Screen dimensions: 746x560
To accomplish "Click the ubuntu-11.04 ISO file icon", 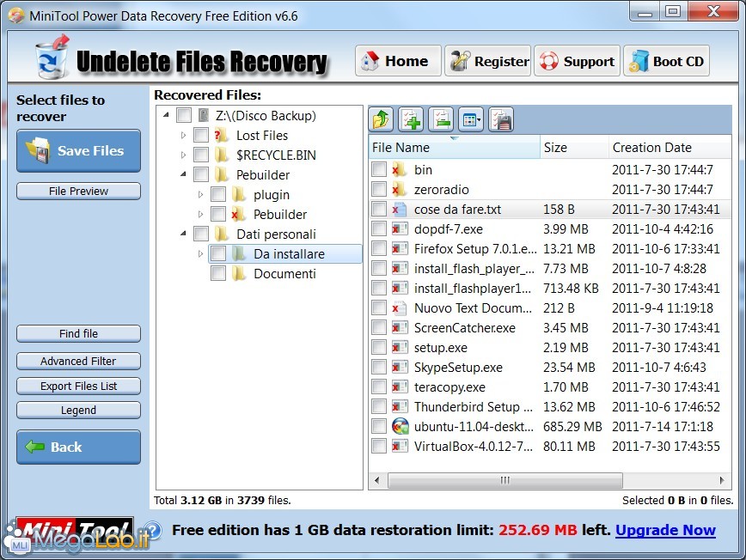I will point(401,426).
